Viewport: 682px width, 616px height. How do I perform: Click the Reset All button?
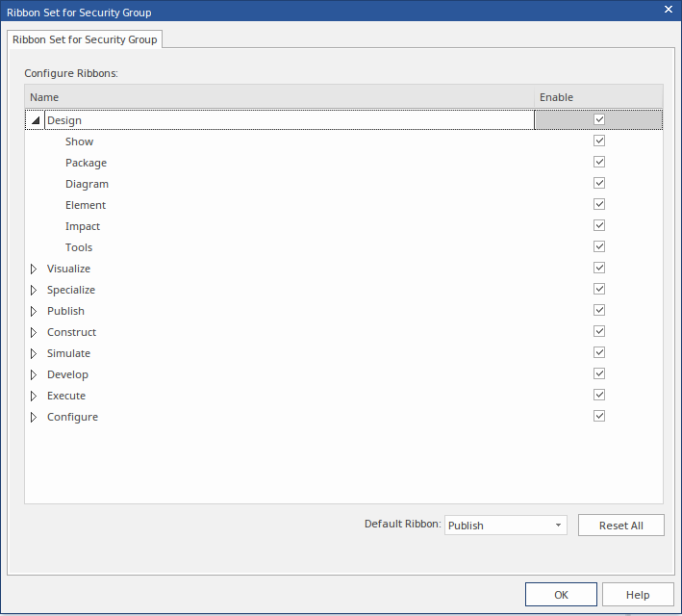(x=620, y=526)
